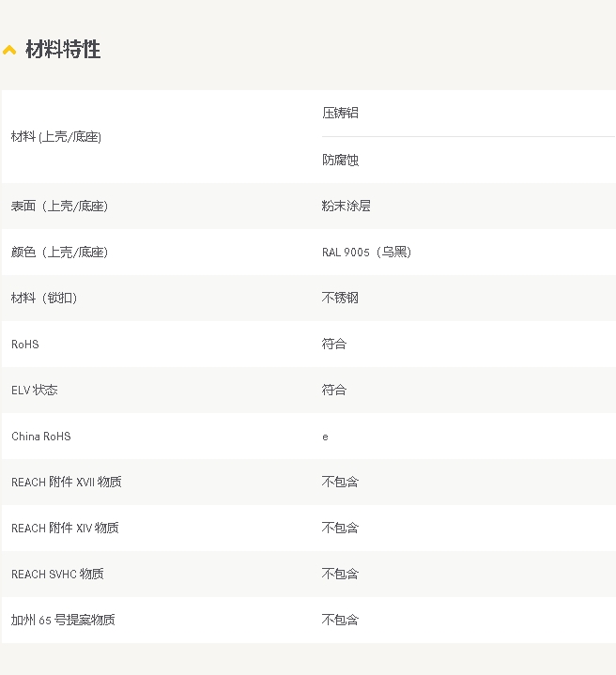Viewport: 616px width, 675px height.
Task: Collapse the 材料特性 section using the yellow chevron
Action: point(9,51)
